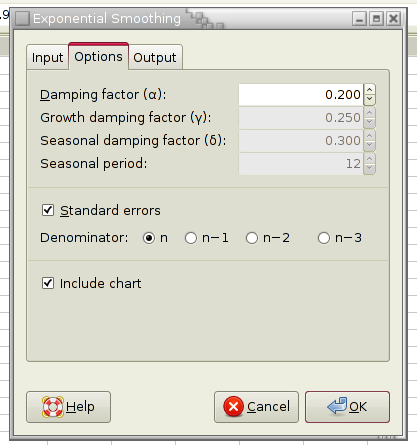Disable the Include chart checkbox

(48, 283)
